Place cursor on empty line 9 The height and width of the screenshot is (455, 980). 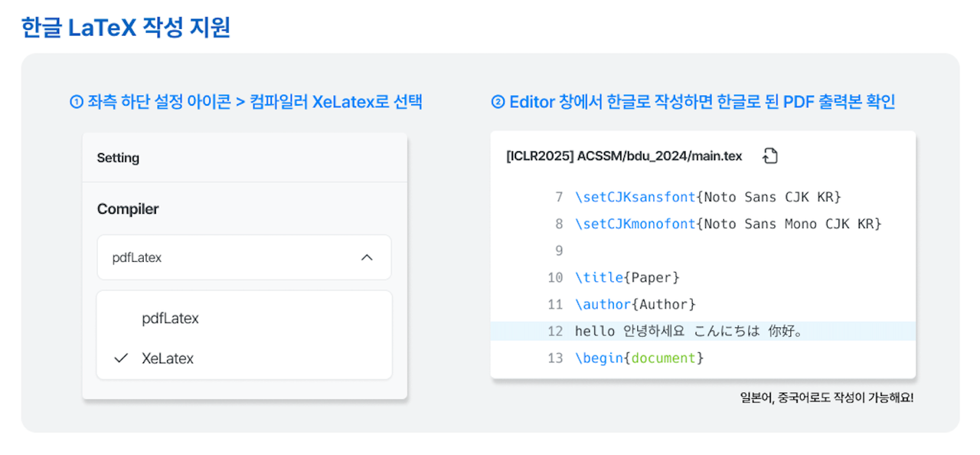(703, 250)
